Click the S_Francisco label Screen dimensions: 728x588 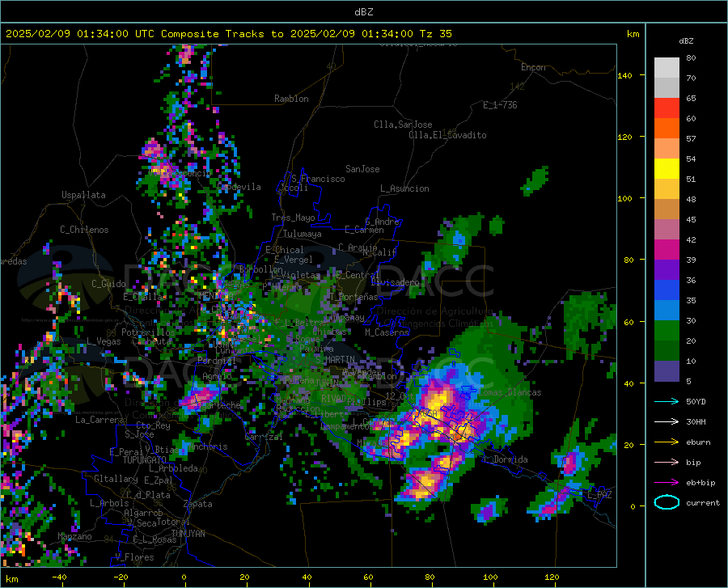[318, 179]
